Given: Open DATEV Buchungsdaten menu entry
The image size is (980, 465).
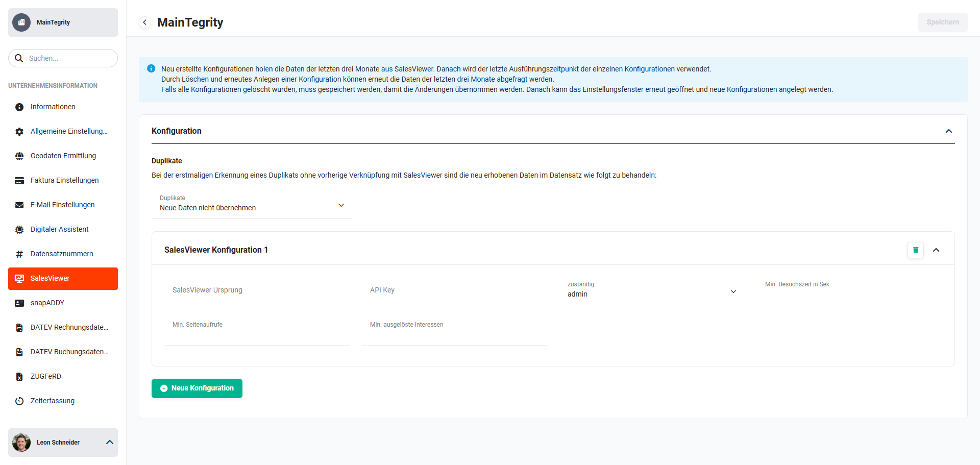Looking at the screenshot, I should [63, 352].
